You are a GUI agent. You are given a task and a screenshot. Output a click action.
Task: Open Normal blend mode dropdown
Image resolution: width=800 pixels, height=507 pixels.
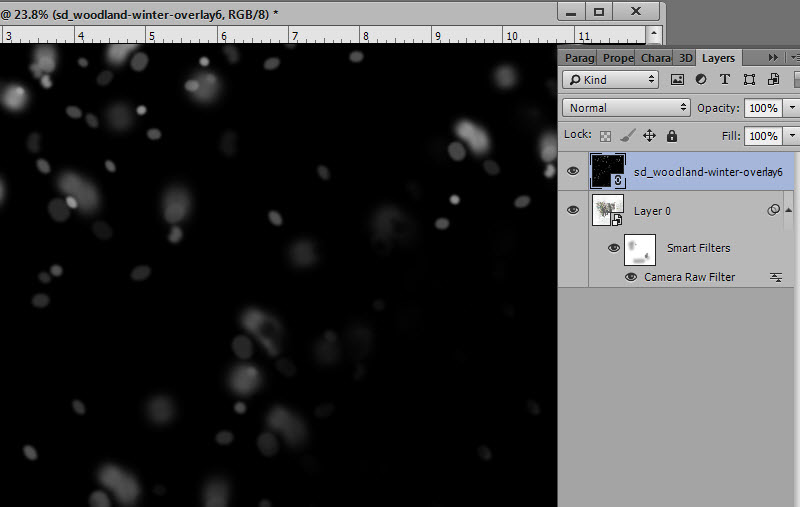(x=627, y=108)
